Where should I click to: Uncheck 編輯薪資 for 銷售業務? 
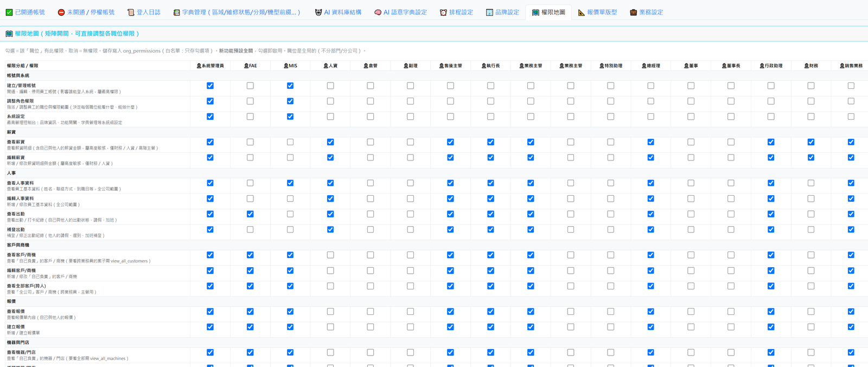tap(851, 158)
